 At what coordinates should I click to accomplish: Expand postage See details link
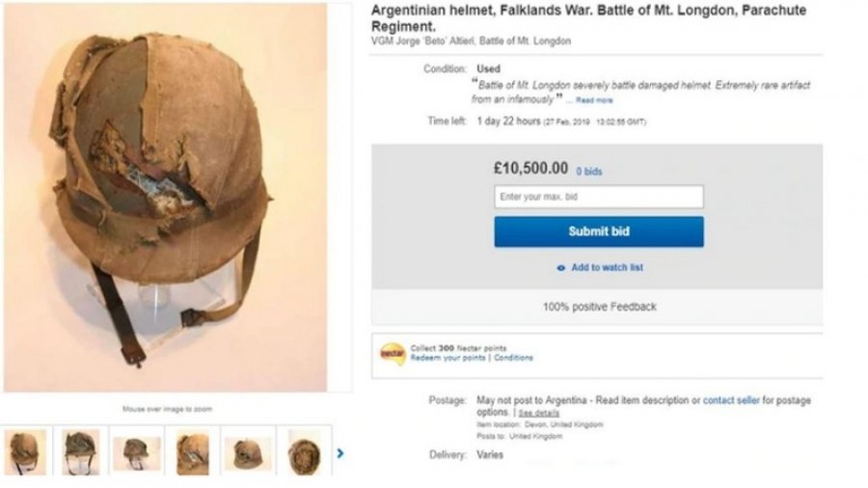pos(540,413)
